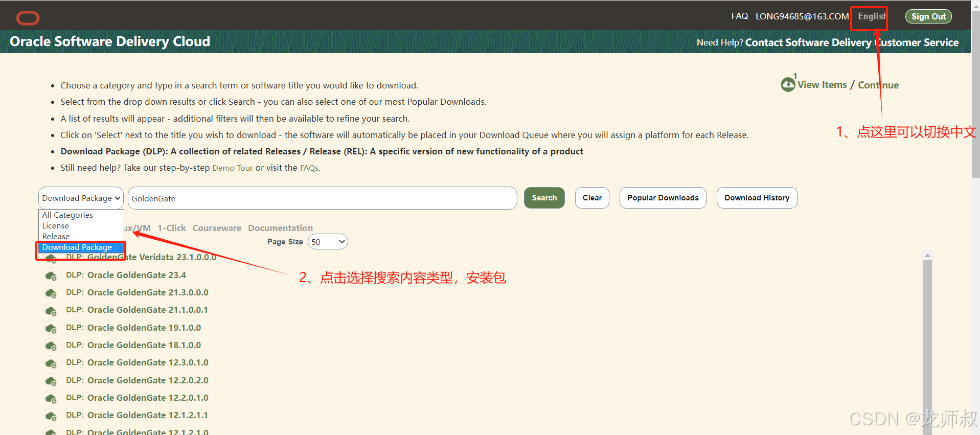Click the results list scrollbar up arrow

click(927, 255)
